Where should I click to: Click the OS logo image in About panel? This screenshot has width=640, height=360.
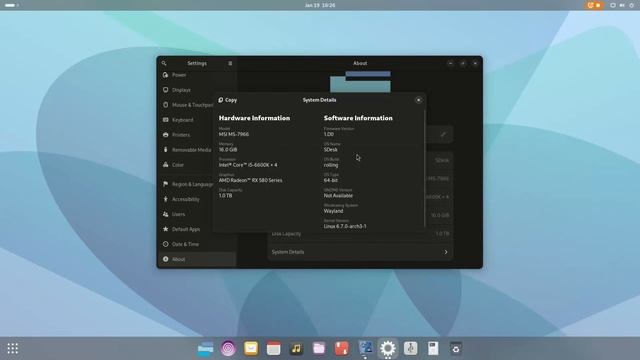point(360,82)
